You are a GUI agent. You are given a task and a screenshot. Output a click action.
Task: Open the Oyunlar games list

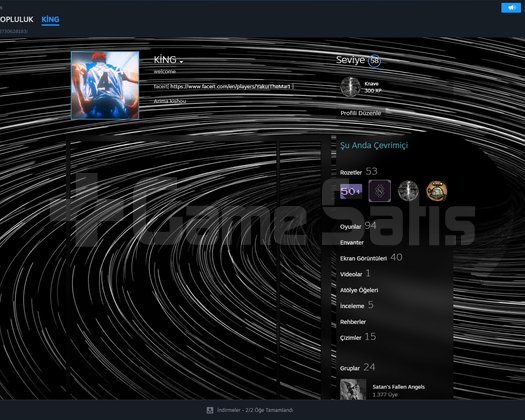351,227
